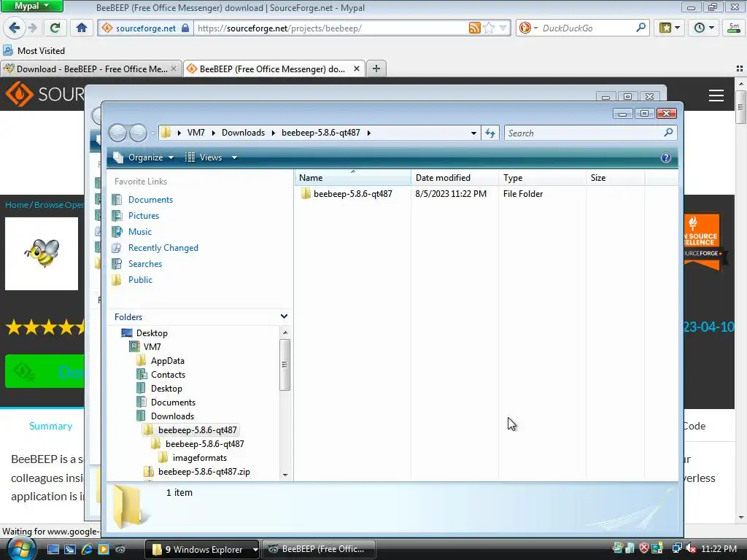Click the RSS feed icon in address bar
Image resolution: width=747 pixels, height=560 pixels.
474,28
